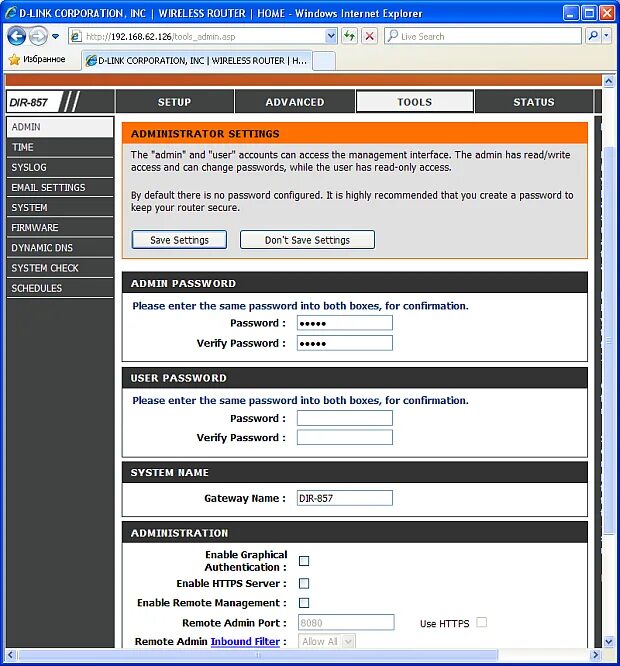Expand the address bar URL history
The height and width of the screenshot is (666, 620).
click(331, 36)
